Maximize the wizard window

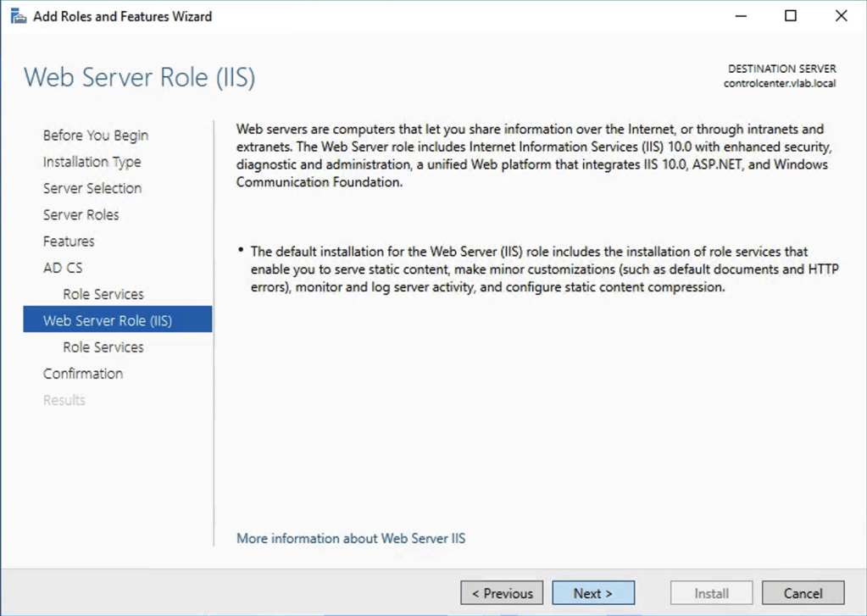(790, 16)
